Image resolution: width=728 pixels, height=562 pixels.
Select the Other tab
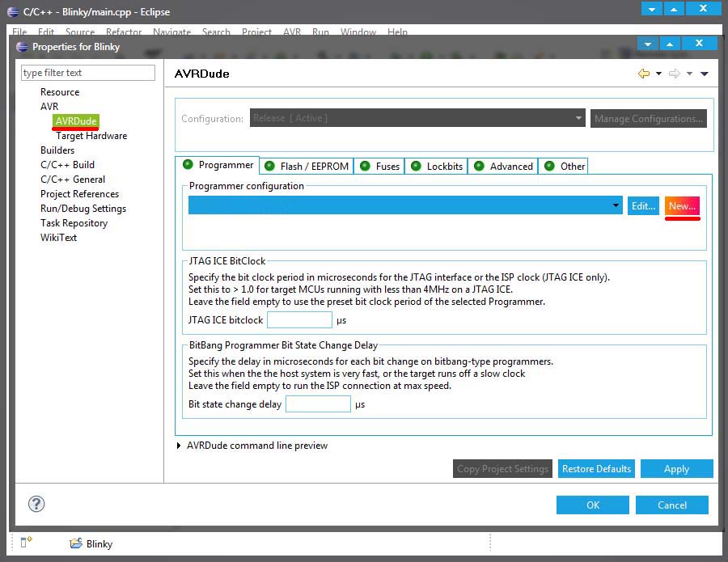[x=563, y=166]
